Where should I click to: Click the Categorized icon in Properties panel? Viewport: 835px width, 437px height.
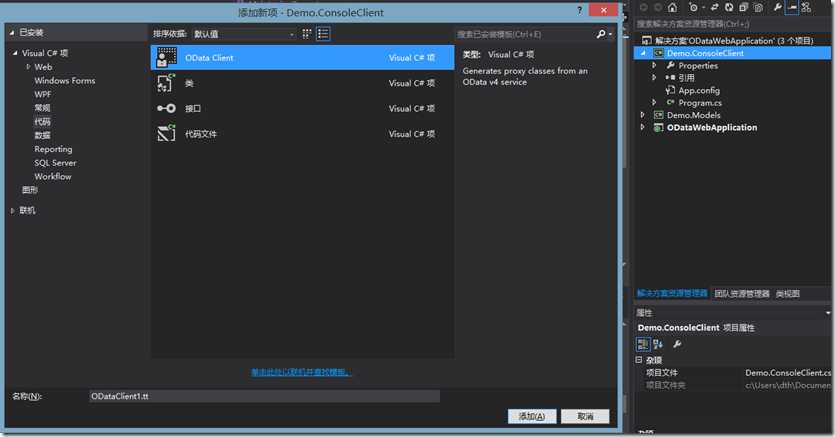643,344
